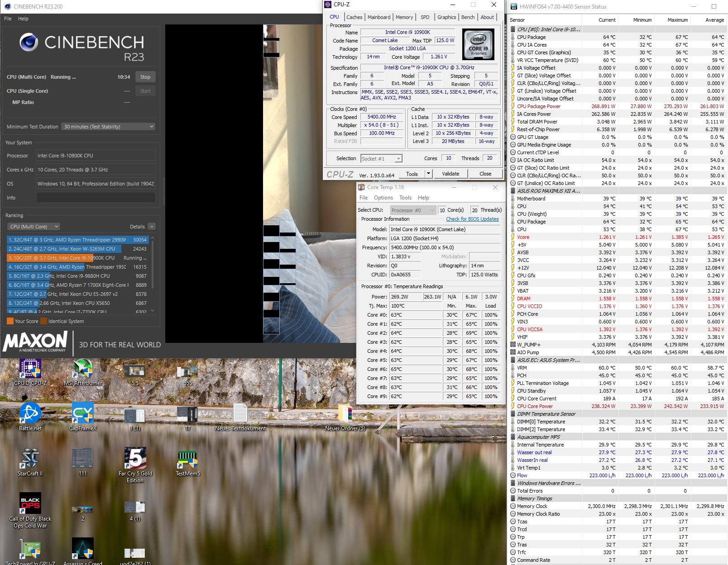728x565 pixels.
Task: Click the StarCraft II desktop shortcut
Action: (30, 462)
